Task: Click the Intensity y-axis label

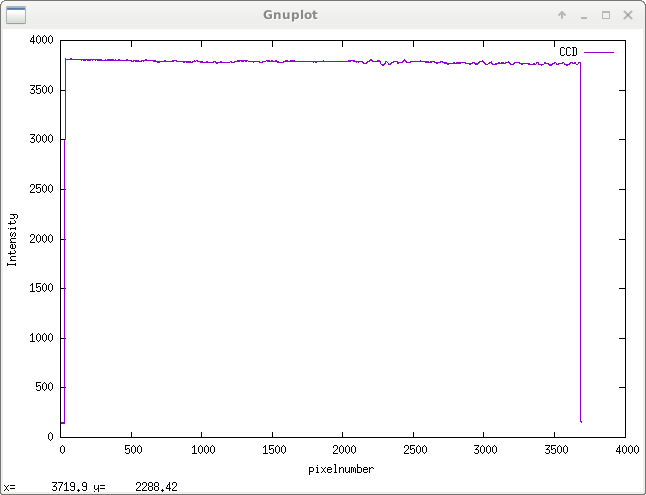Action: click(12, 239)
